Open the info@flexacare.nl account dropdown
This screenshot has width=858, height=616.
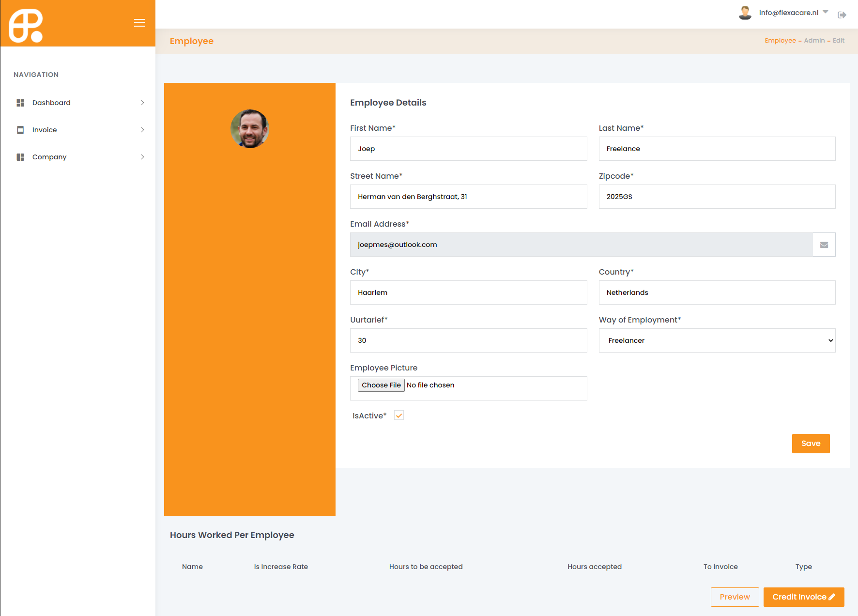(x=793, y=13)
